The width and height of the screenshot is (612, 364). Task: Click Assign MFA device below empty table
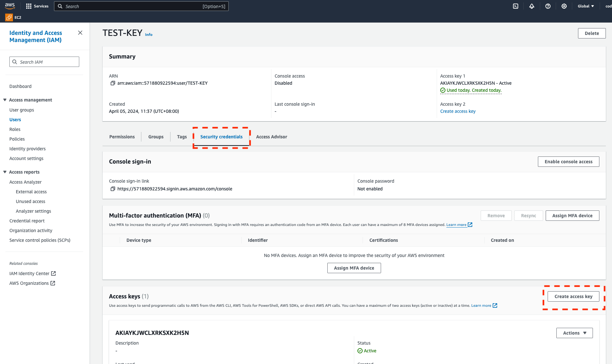(x=354, y=268)
